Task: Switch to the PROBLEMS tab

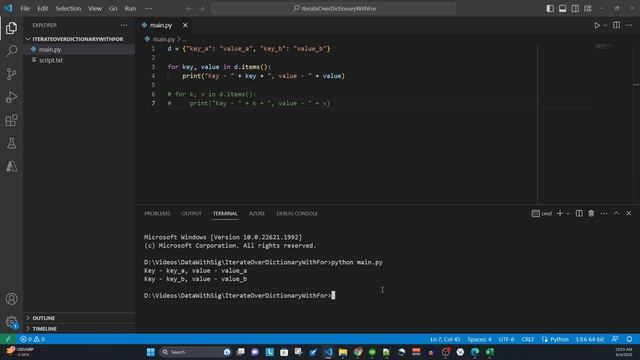Action: tap(157, 213)
